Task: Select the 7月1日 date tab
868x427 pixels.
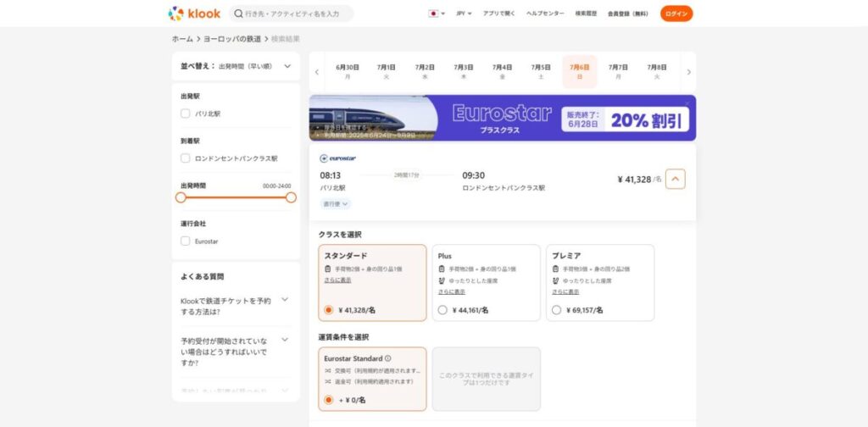Action: pyautogui.click(x=387, y=71)
